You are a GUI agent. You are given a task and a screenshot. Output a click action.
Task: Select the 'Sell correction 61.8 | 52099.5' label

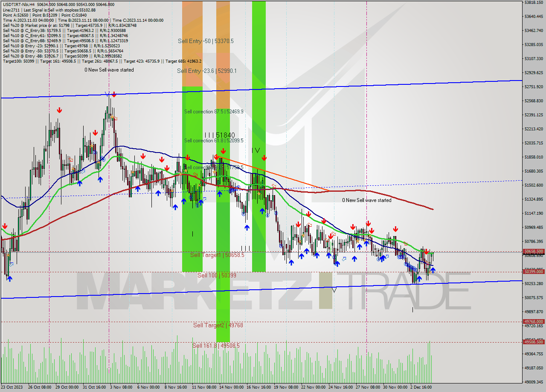click(214, 141)
